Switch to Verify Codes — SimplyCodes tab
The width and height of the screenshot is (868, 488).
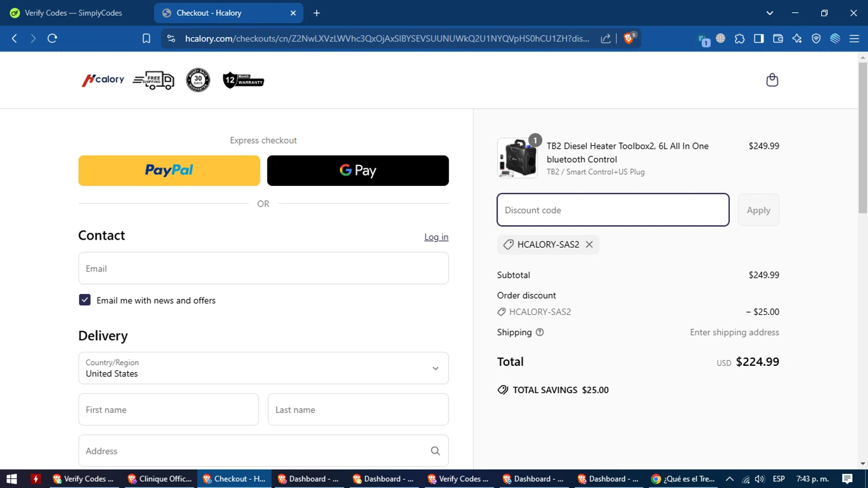(x=73, y=13)
